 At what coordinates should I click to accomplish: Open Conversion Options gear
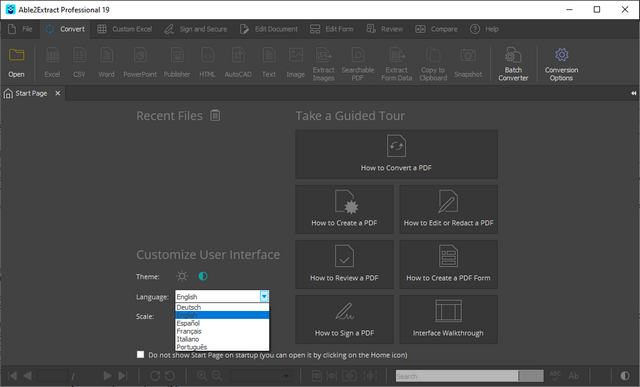561,64
